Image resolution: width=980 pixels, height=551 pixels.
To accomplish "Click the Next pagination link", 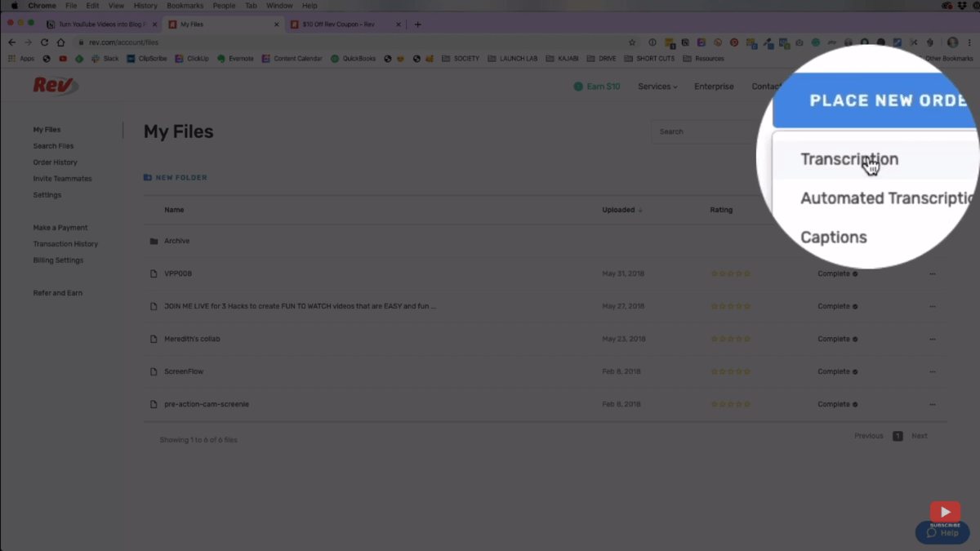I will [920, 436].
